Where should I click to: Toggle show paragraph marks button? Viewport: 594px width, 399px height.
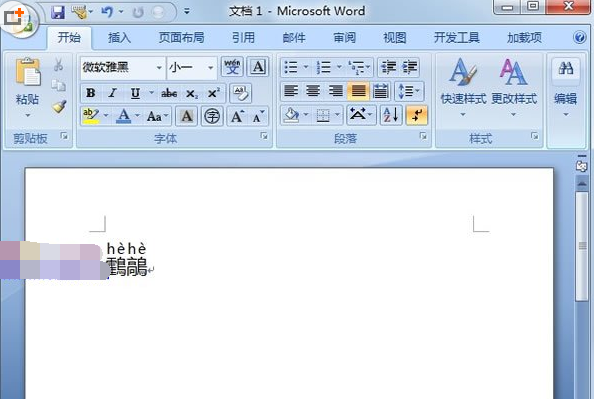point(416,115)
